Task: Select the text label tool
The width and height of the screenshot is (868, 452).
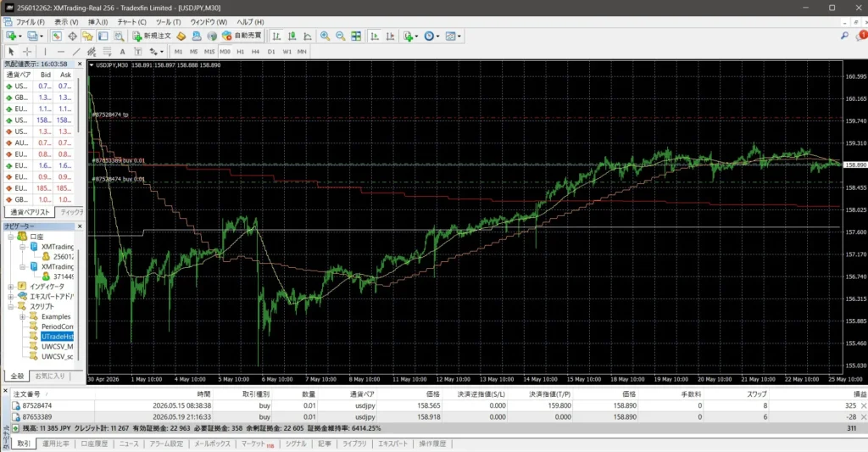Action: coord(138,52)
